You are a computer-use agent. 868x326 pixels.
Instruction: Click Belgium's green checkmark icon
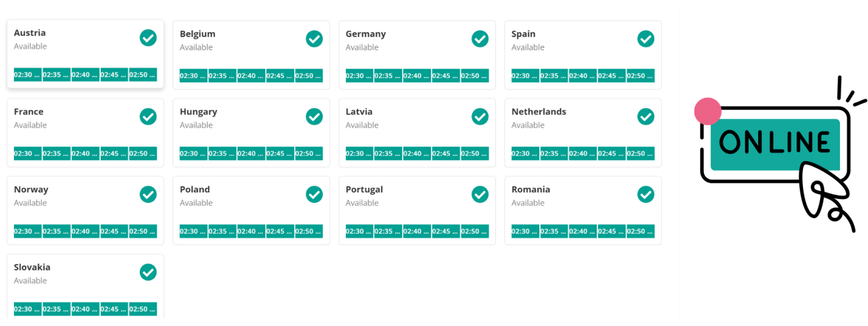[314, 39]
